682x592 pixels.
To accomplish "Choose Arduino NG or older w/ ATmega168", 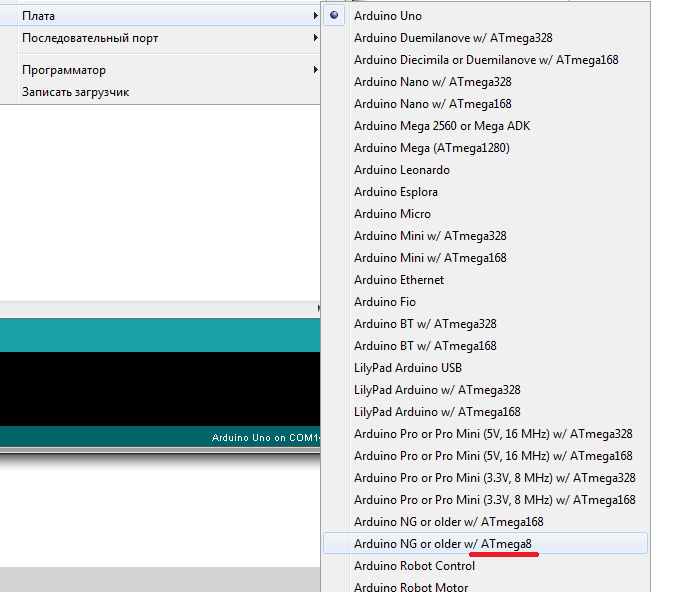I will pyautogui.click(x=485, y=522).
